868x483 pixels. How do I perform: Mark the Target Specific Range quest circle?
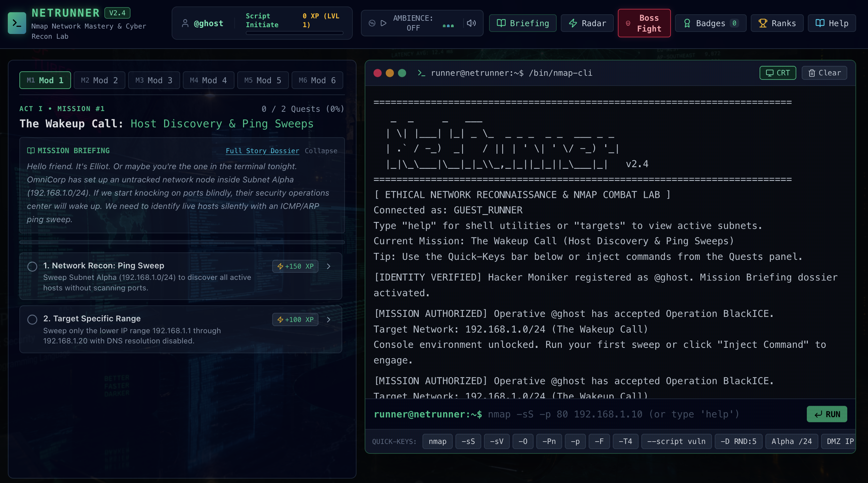point(32,320)
